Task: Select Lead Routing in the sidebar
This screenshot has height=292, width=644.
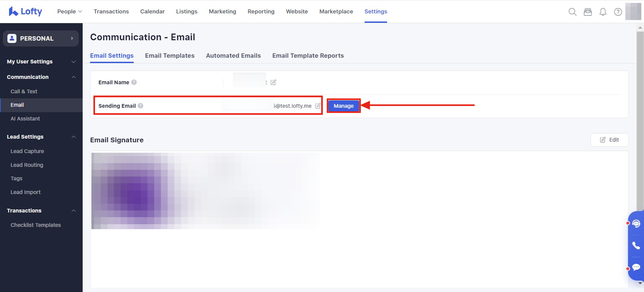Action: click(x=27, y=165)
